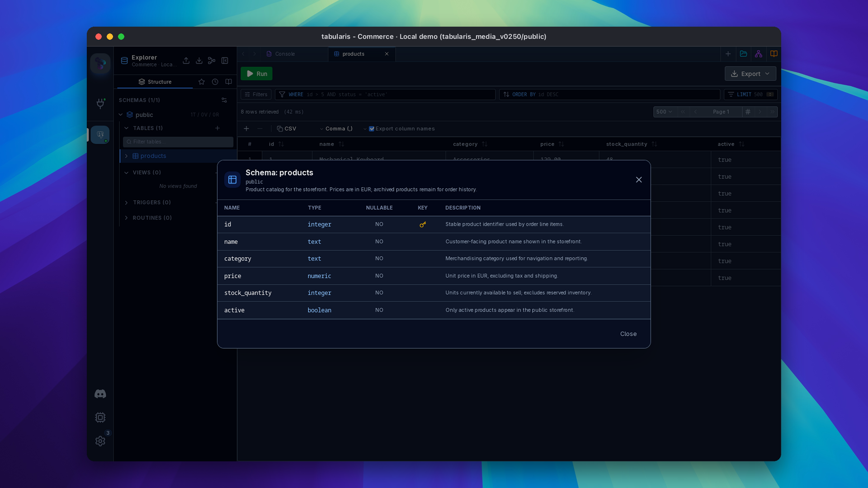Close the Schema: products dialog with X

[x=639, y=180]
